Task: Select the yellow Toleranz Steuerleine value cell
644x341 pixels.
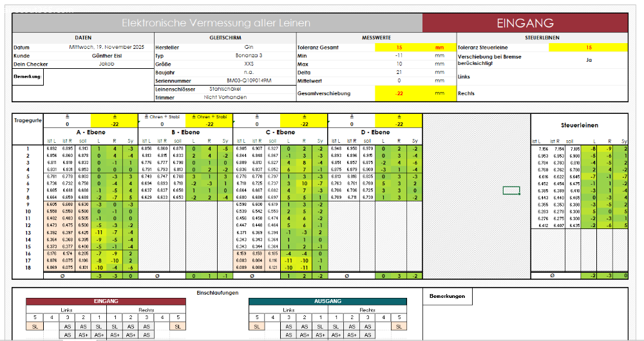Action: click(x=589, y=48)
